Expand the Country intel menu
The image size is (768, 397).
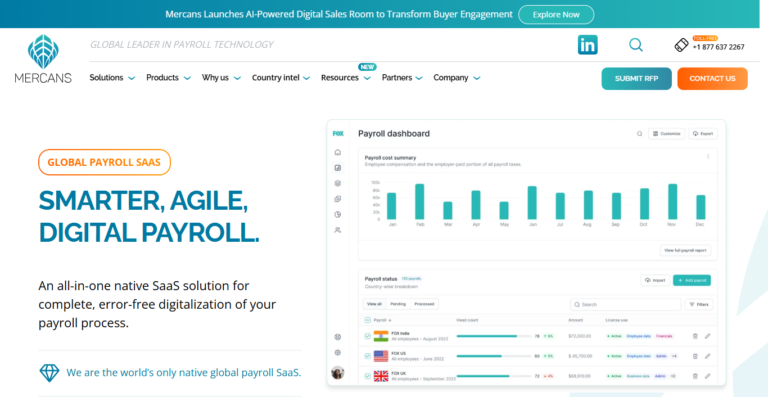281,78
